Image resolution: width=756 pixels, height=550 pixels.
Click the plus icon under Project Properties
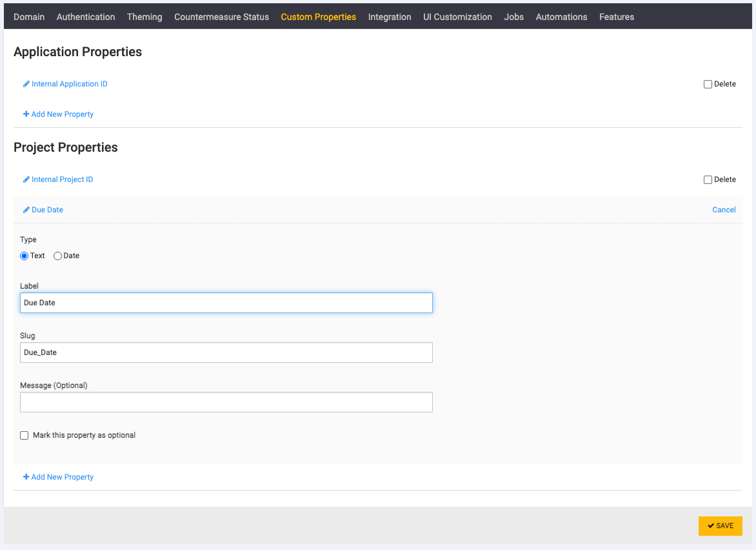[26, 476]
